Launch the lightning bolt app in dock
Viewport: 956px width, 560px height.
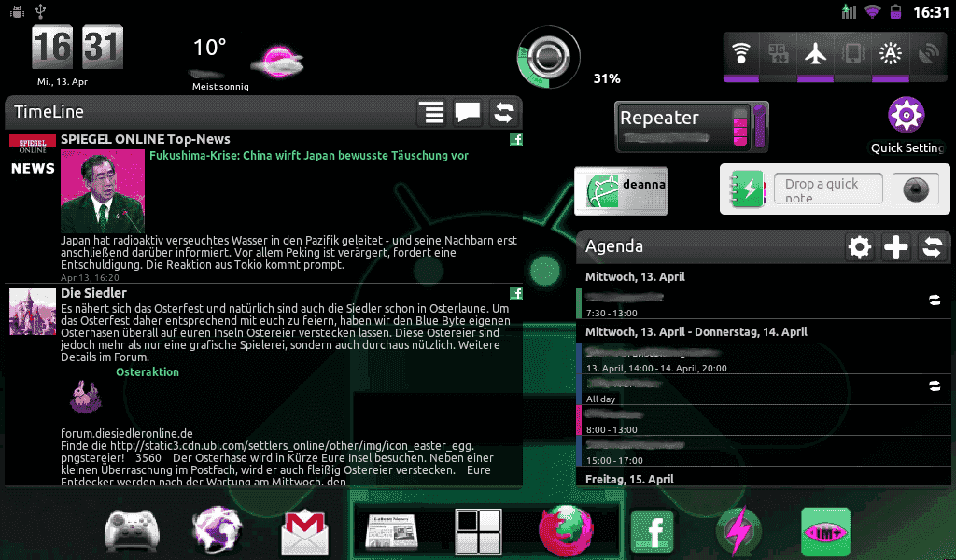tap(739, 531)
